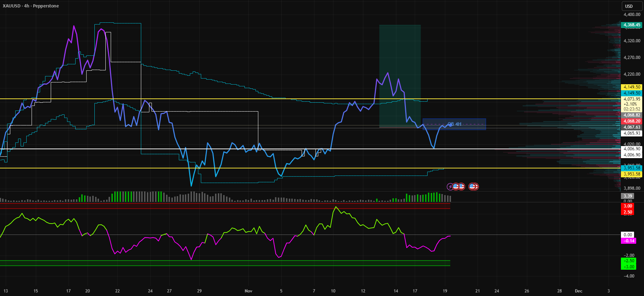
Task: Select the OB 4H order block label
Action: click(x=454, y=124)
